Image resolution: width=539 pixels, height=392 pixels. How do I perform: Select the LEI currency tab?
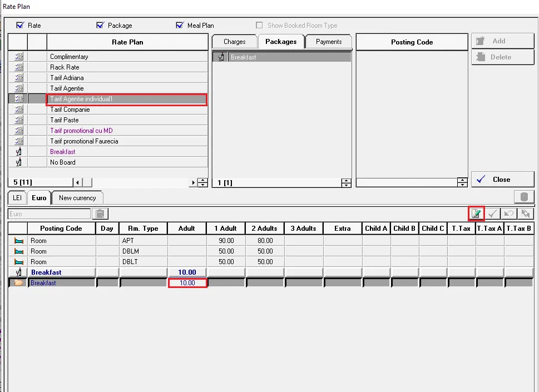(x=17, y=198)
